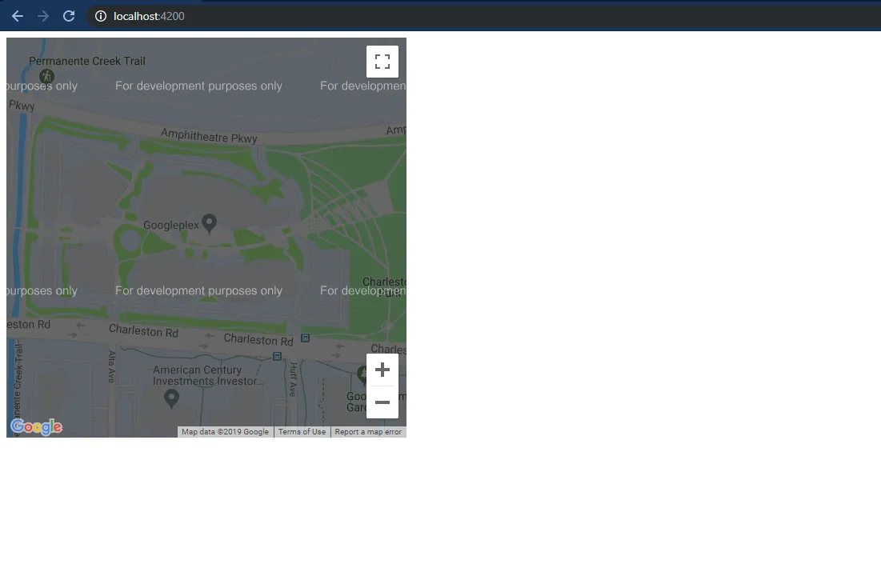The image size is (881, 588).
Task: Click the bus stop icon on Charleston Rd
Action: [305, 338]
